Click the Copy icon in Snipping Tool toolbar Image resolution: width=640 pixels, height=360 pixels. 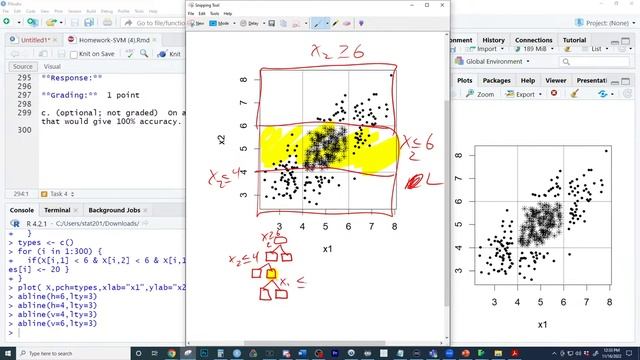283,23
